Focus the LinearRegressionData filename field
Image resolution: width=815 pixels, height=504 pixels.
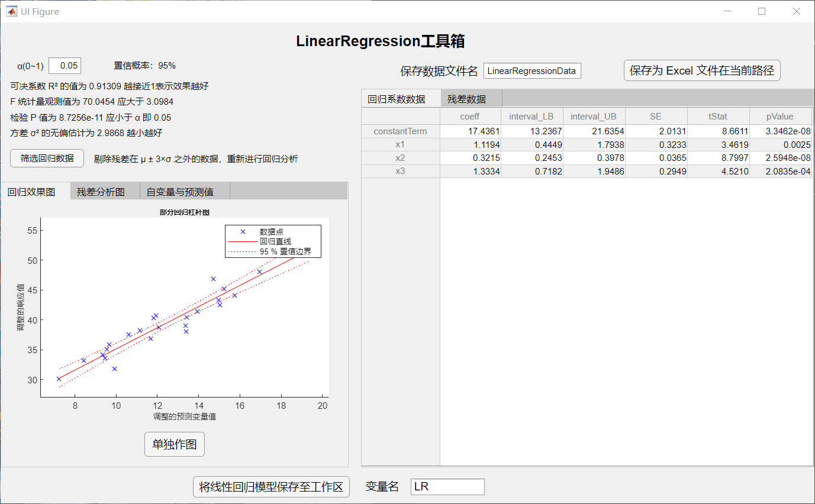pyautogui.click(x=531, y=71)
